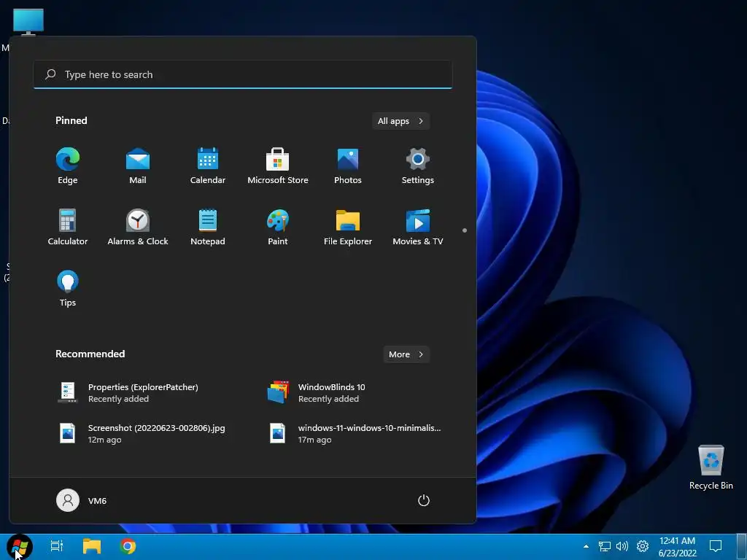Open pinned File Explorer
Image resolution: width=747 pixels, height=560 pixels.
[x=348, y=227]
